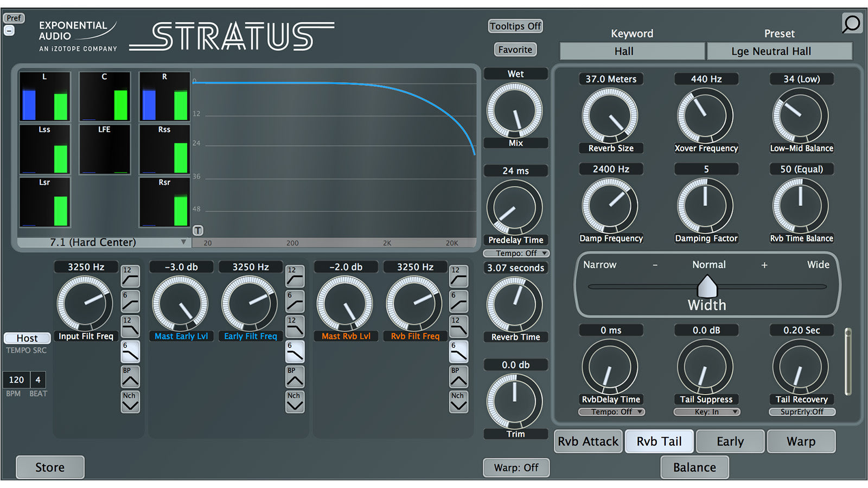The width and height of the screenshot is (868, 488).
Task: Click the T button on the frequency graph
Action: click(198, 230)
